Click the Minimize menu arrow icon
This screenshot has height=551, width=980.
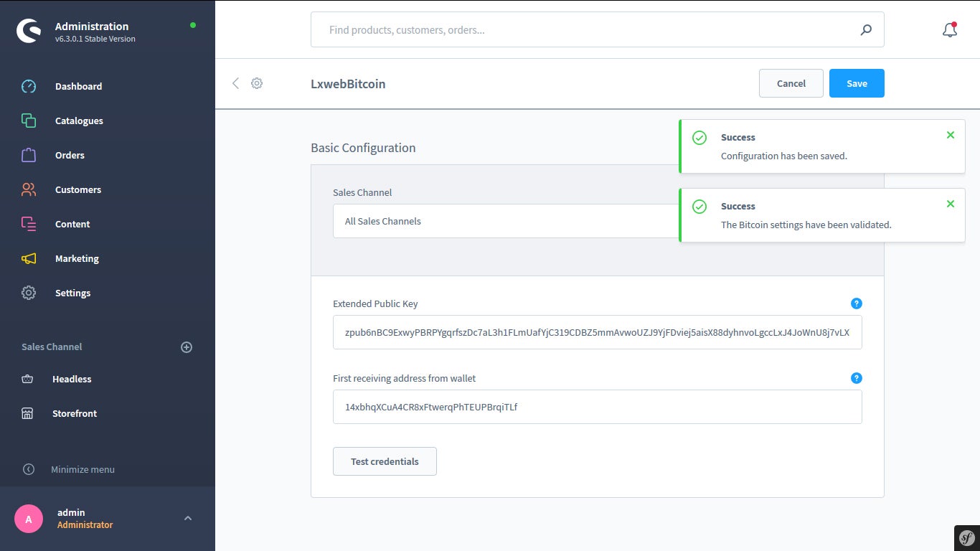point(29,469)
